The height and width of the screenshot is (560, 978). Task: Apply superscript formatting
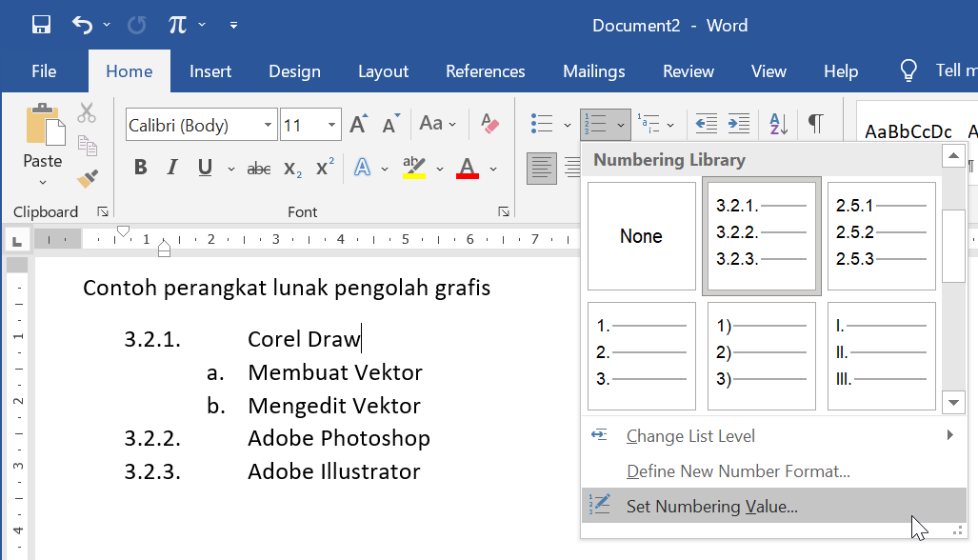[324, 168]
